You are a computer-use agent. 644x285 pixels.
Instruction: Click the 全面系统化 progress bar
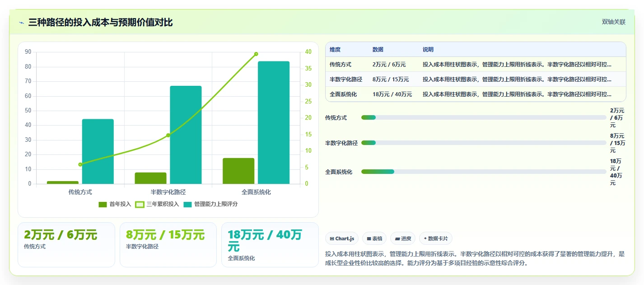(x=484, y=172)
